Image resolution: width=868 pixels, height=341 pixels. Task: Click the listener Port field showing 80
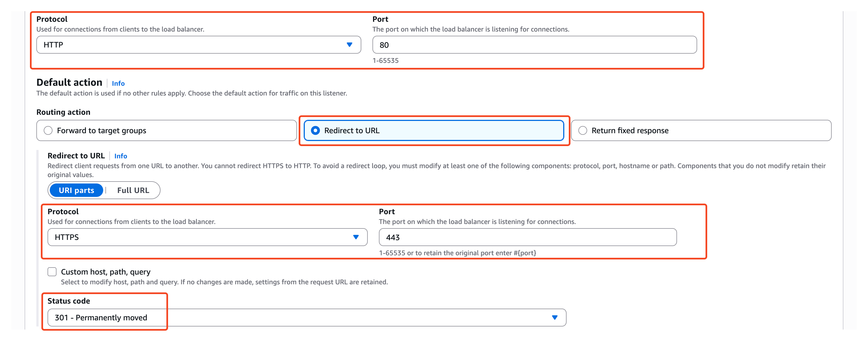tap(534, 45)
